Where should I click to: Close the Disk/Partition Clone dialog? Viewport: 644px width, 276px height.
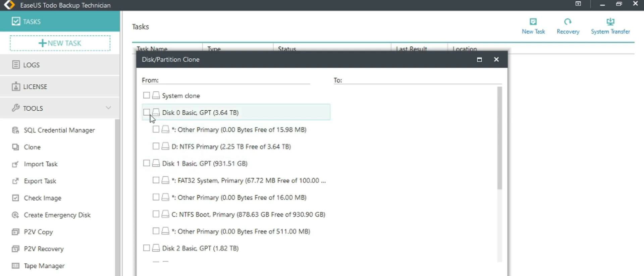click(496, 59)
